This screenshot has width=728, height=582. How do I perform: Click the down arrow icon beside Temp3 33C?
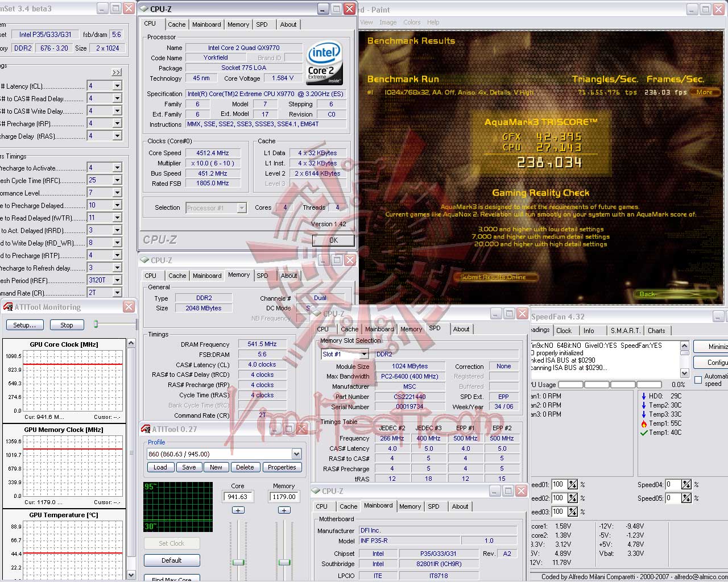(x=644, y=414)
